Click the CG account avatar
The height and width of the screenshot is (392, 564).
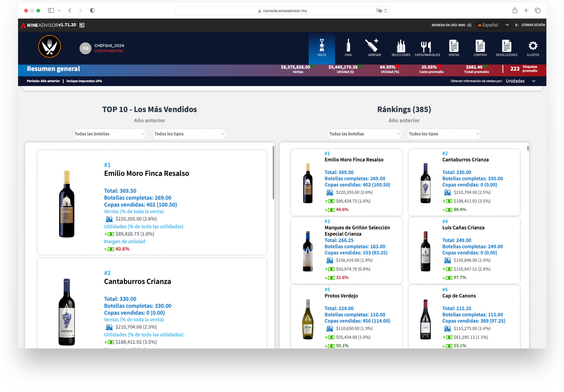tap(85, 48)
